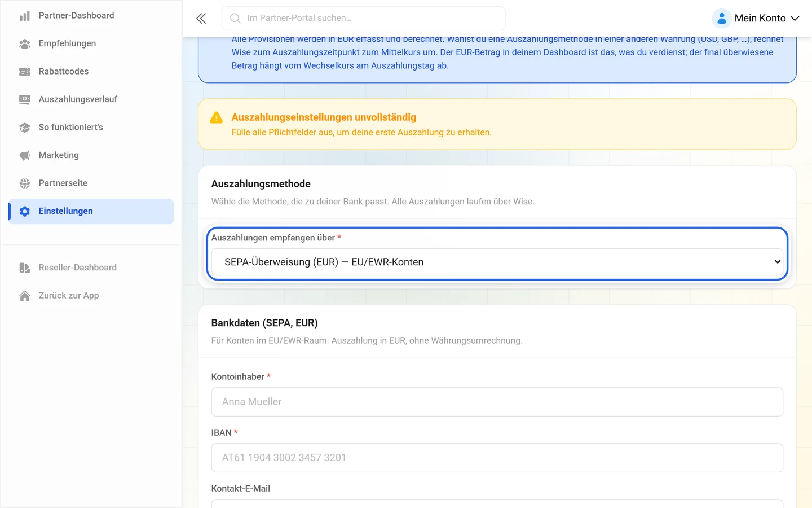
Task: Collapse the sidebar with the double chevron
Action: [201, 19]
